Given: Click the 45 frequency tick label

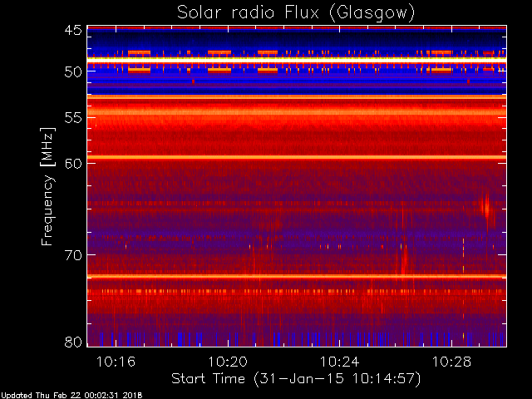Looking at the screenshot, I should click(73, 31).
